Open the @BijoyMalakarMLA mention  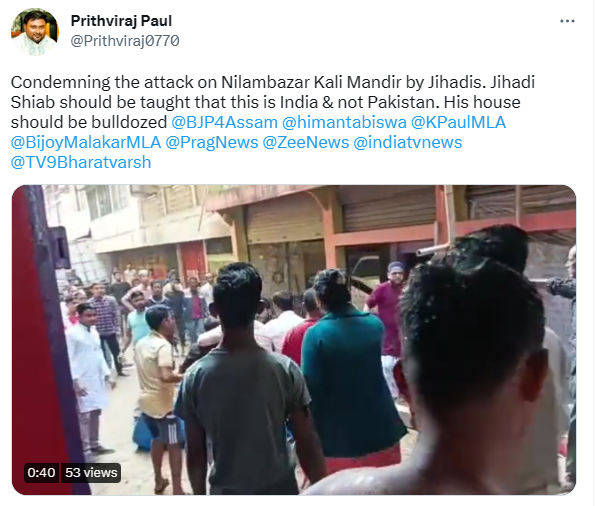[x=86, y=142]
